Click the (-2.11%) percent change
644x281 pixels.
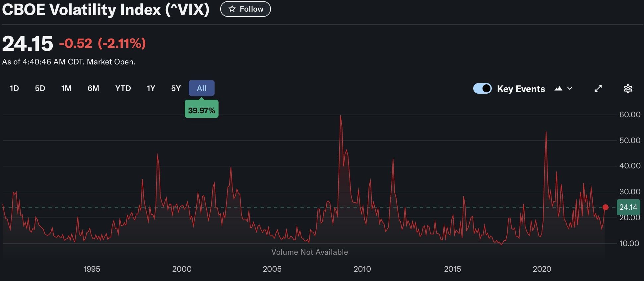point(122,44)
